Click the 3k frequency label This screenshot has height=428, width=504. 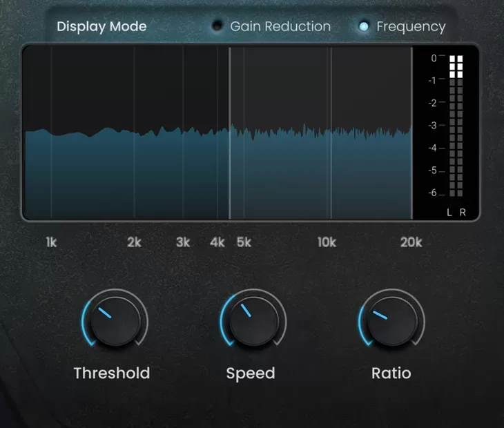(183, 242)
